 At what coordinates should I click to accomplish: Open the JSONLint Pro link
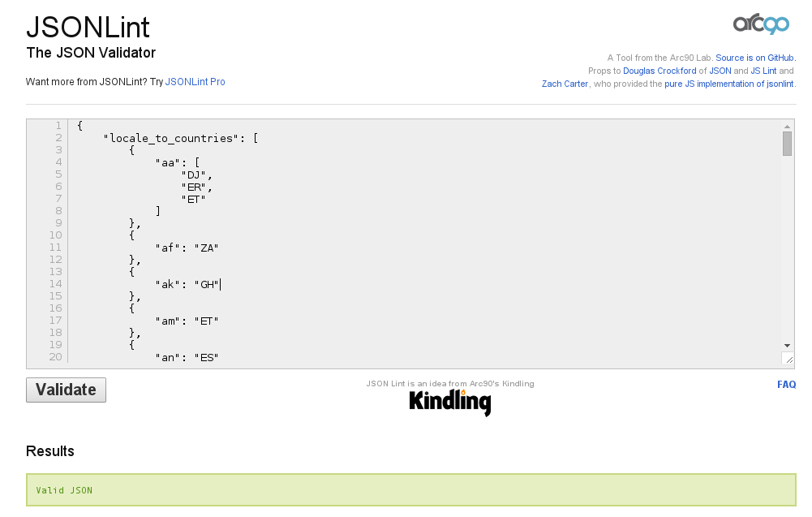click(x=195, y=82)
